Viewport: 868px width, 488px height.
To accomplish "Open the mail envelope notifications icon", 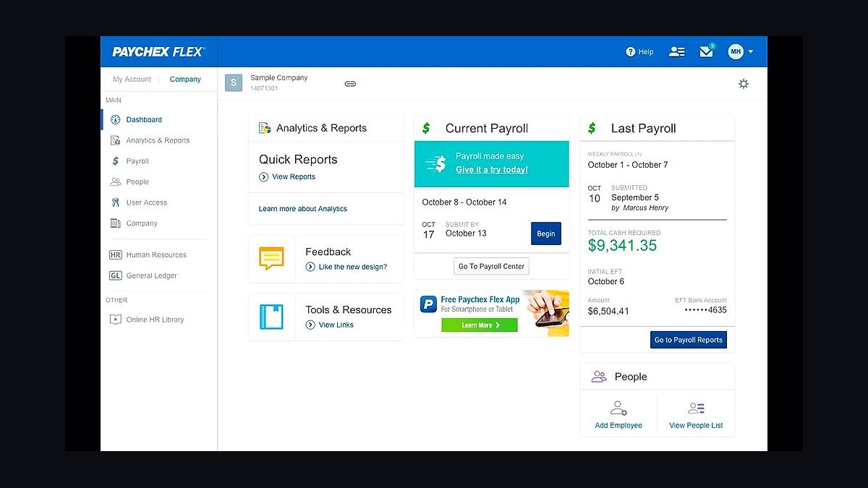I will point(707,51).
